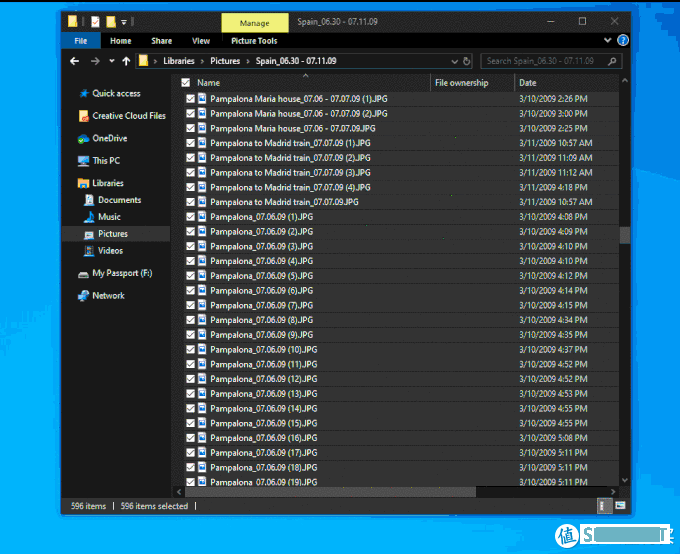Click the Pictures breadcrumb in address bar

(x=225, y=61)
